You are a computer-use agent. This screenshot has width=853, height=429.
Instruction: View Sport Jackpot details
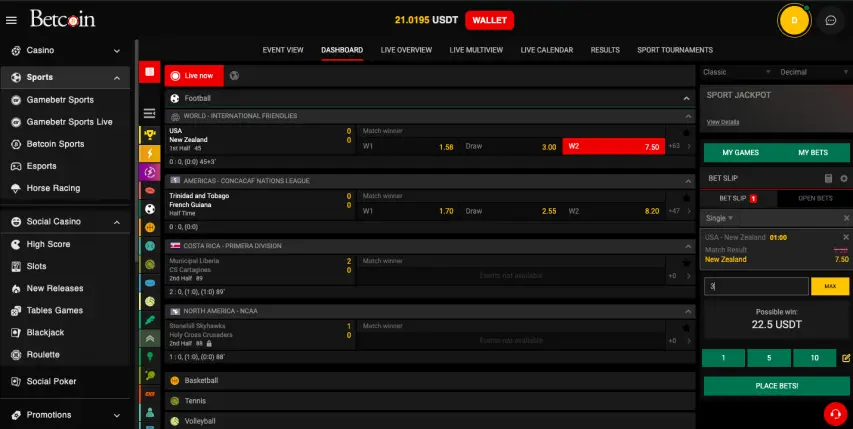[x=722, y=122]
